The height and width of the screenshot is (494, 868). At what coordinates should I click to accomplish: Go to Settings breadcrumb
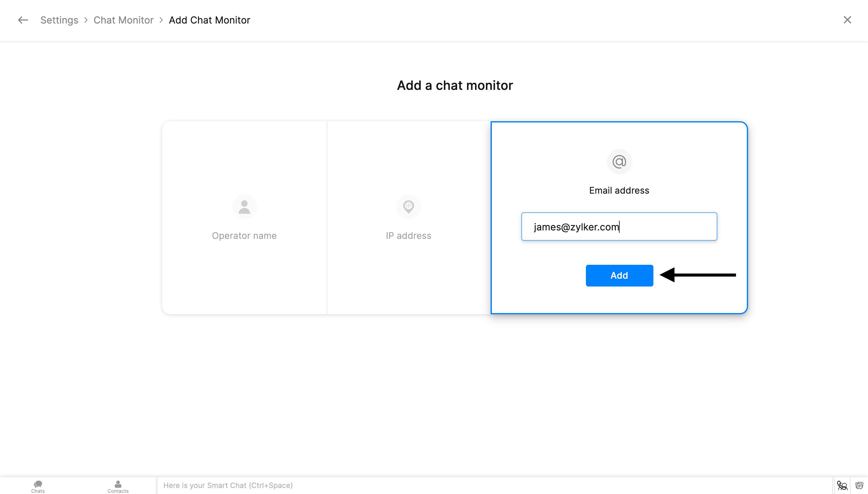pyautogui.click(x=59, y=20)
